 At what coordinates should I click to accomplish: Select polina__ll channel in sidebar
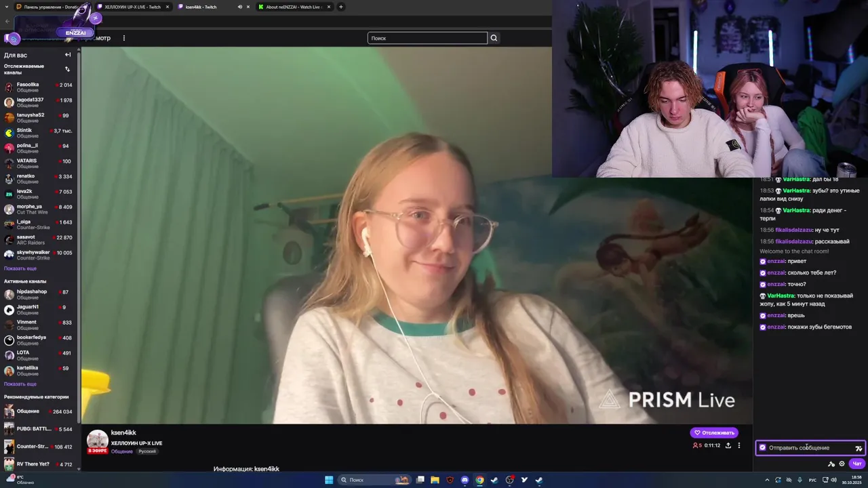pyautogui.click(x=38, y=148)
